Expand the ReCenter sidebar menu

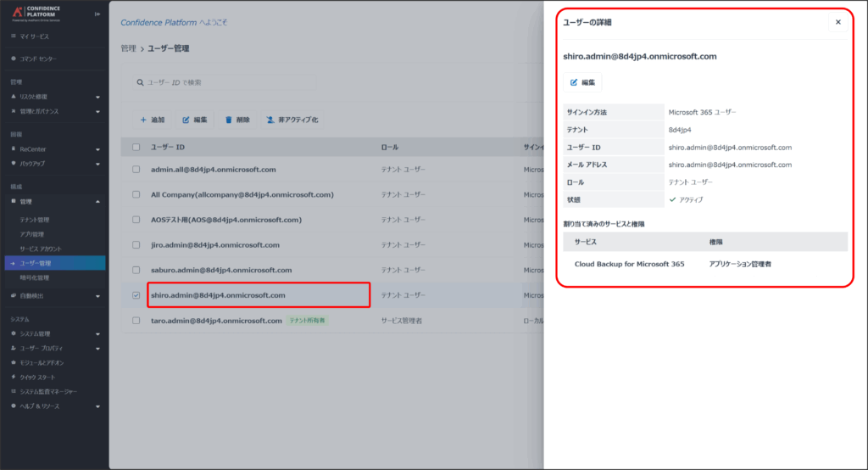pos(97,149)
